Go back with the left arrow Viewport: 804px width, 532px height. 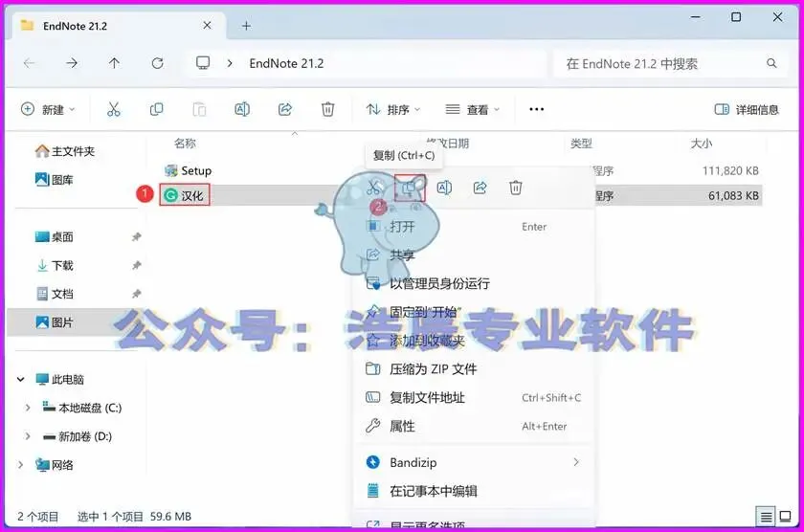click(30, 63)
